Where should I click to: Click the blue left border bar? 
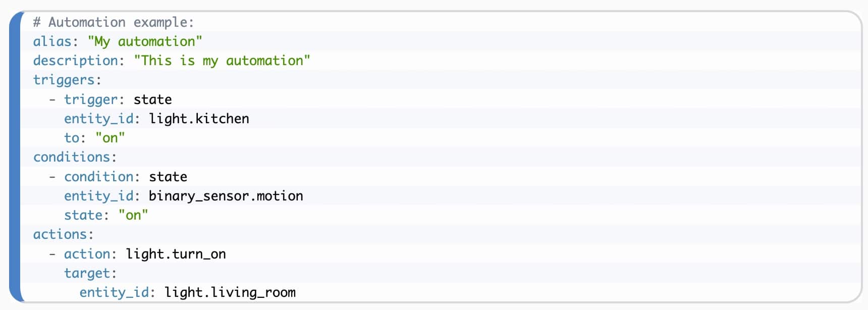(15, 157)
